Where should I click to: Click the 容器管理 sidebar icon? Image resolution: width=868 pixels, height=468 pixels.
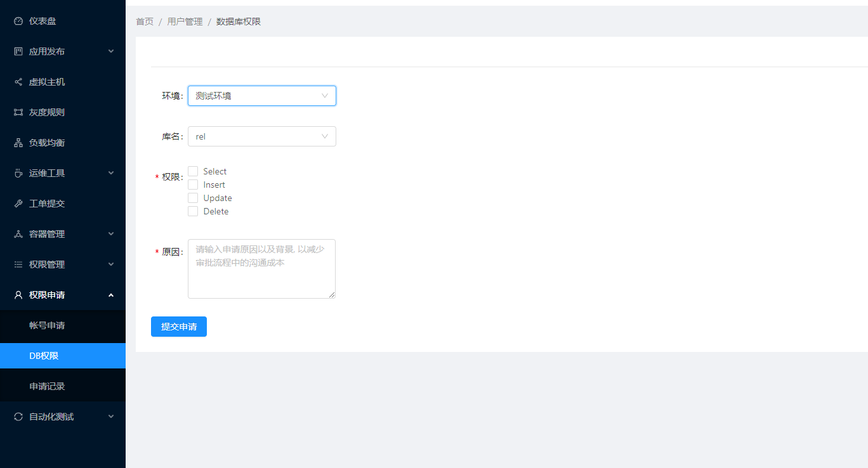tap(18, 234)
